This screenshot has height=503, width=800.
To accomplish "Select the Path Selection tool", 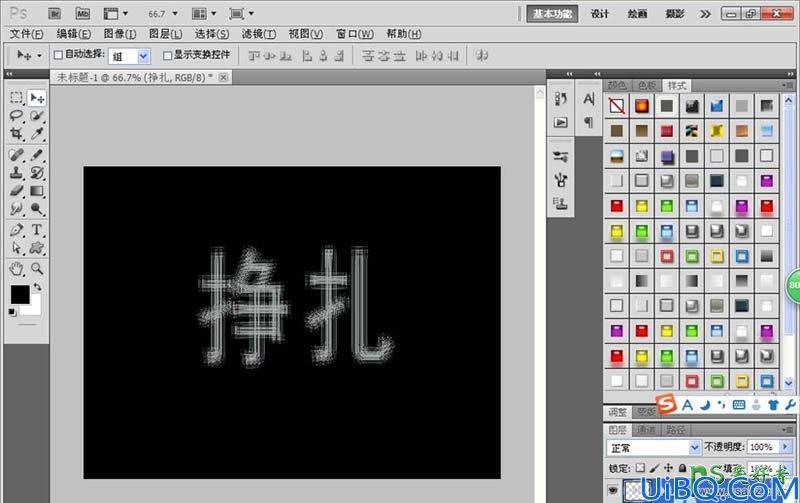I will click(16, 248).
